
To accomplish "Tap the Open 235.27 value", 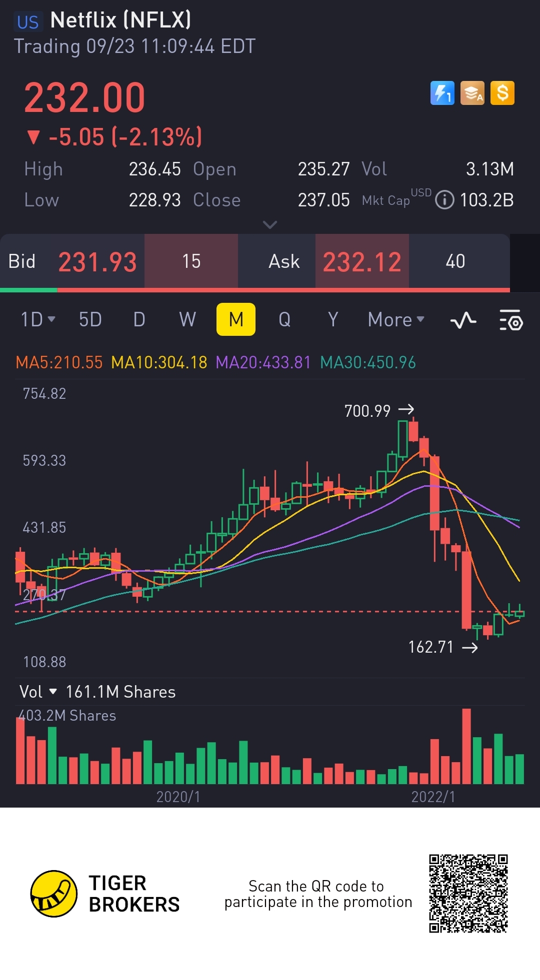I will click(x=324, y=169).
